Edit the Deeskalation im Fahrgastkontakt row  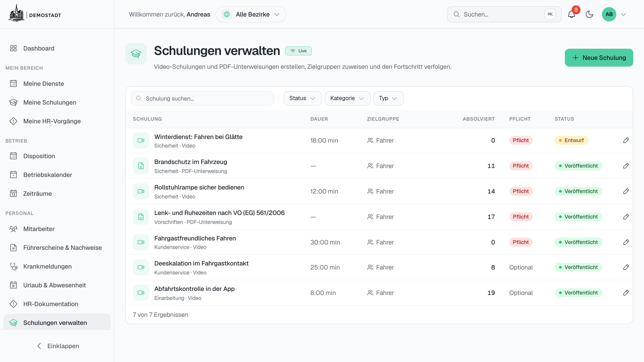pos(626,267)
